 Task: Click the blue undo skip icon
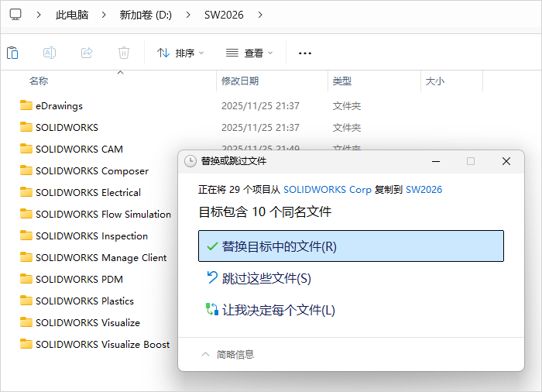212,277
